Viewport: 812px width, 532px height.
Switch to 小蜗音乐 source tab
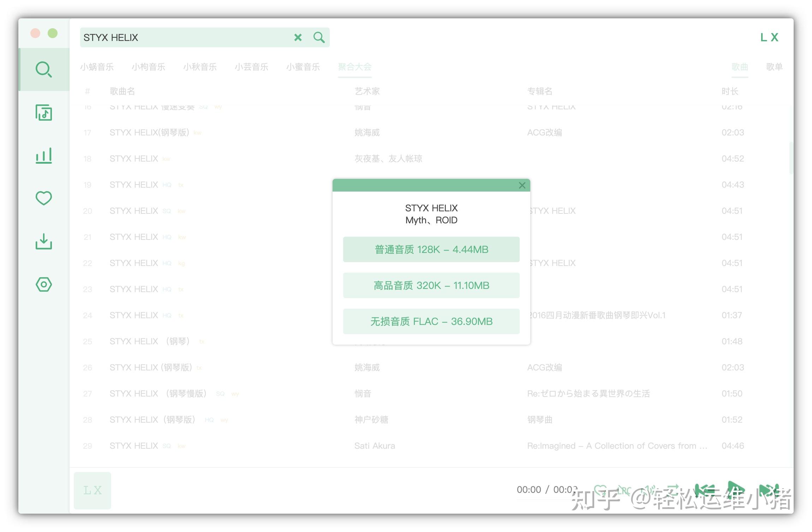pos(97,67)
